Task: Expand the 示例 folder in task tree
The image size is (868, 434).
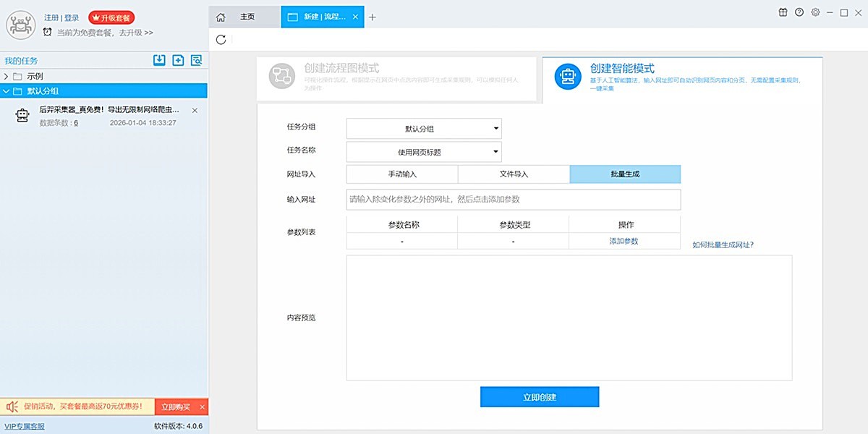Action: [x=7, y=76]
